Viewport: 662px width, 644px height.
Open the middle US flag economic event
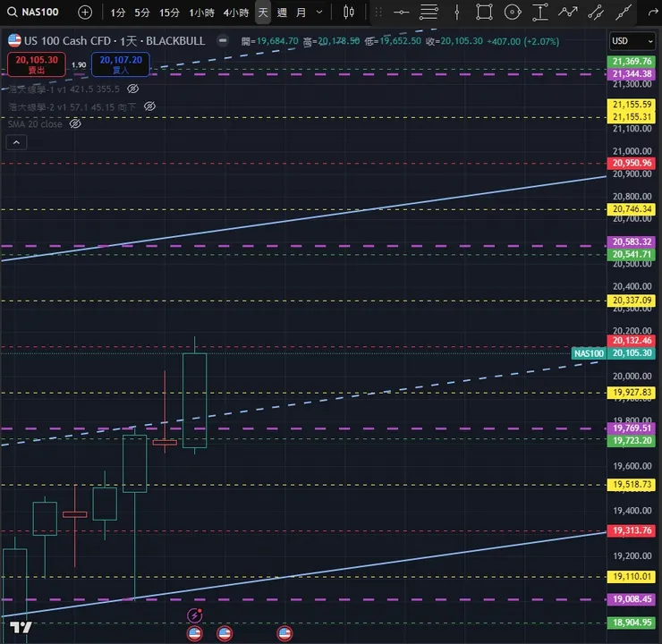(225, 633)
